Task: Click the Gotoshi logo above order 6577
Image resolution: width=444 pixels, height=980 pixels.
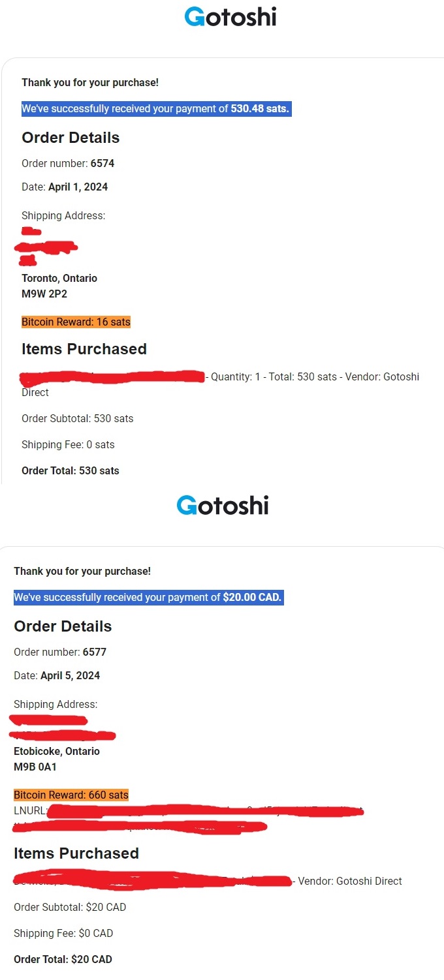Action: coord(222,506)
